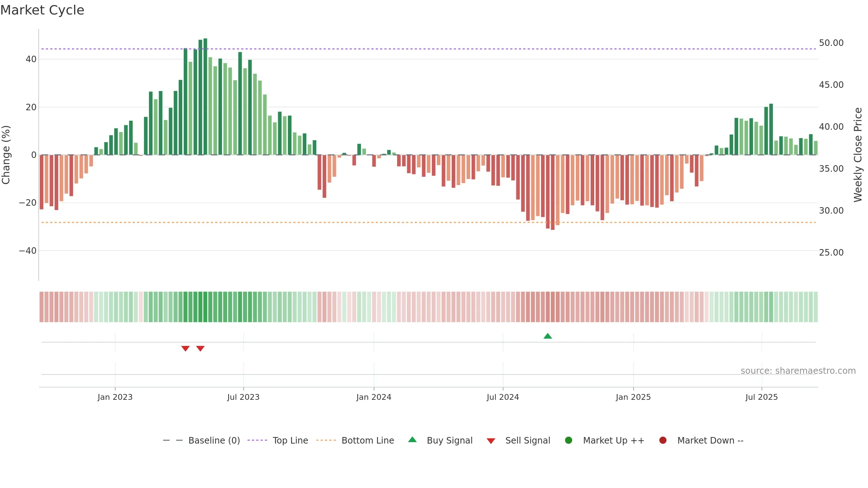
Task: Click the 30.00 price axis label
Action: (x=831, y=210)
